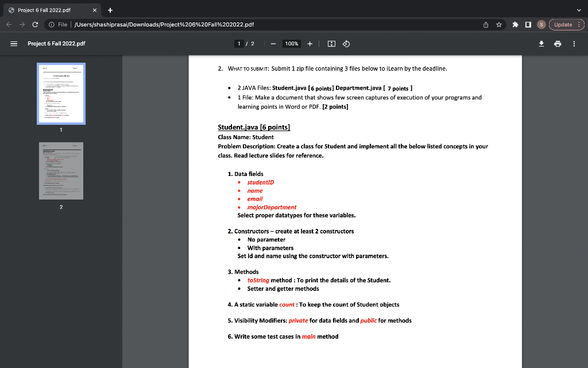Toggle the PDF sidebar menu

[x=13, y=43]
